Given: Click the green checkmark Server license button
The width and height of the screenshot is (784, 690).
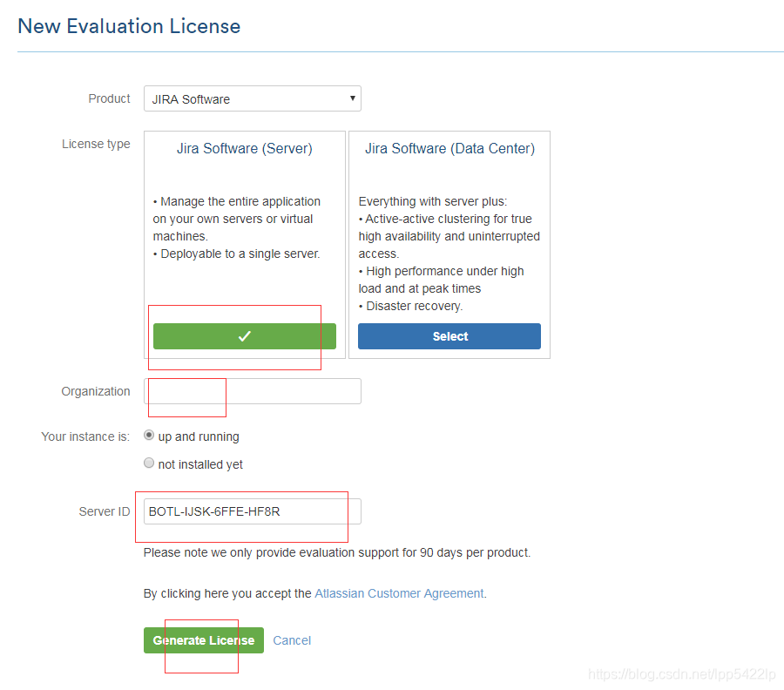Looking at the screenshot, I should pyautogui.click(x=245, y=336).
